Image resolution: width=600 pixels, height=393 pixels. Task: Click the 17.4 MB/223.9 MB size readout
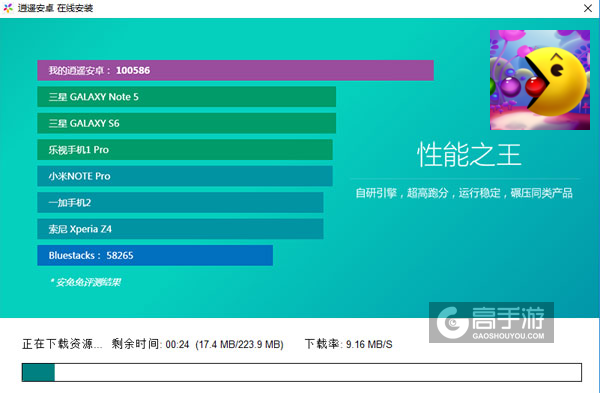pyautogui.click(x=239, y=344)
